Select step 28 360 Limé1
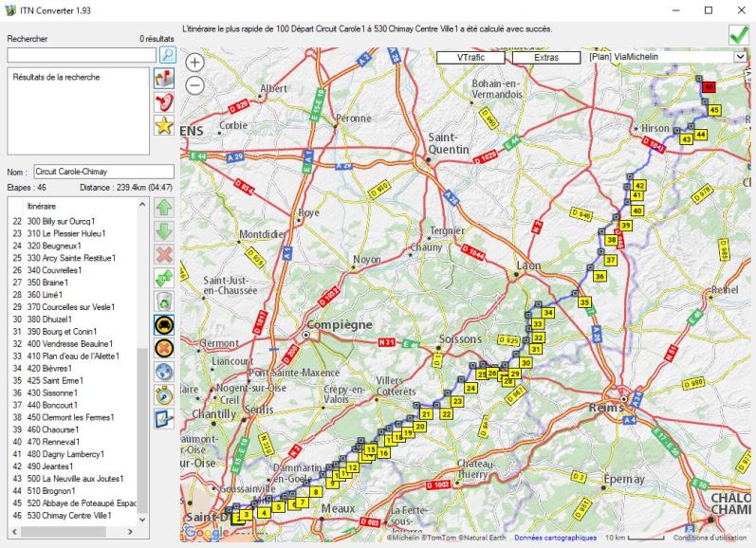 74,295
